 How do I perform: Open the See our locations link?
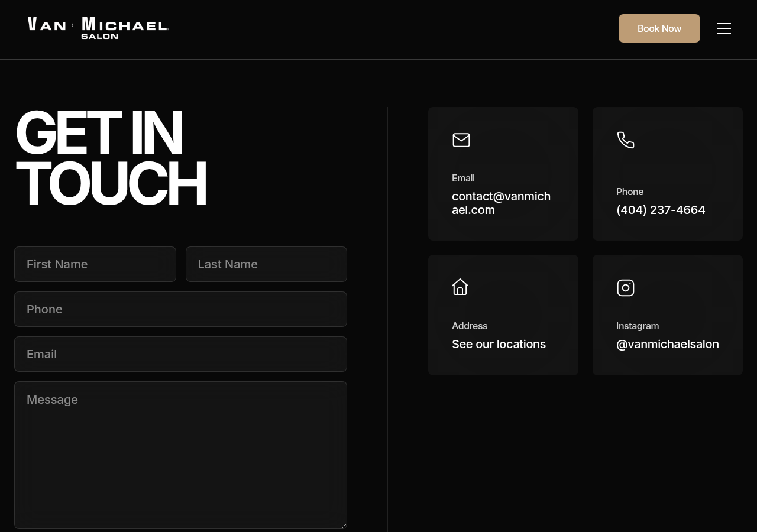click(499, 344)
